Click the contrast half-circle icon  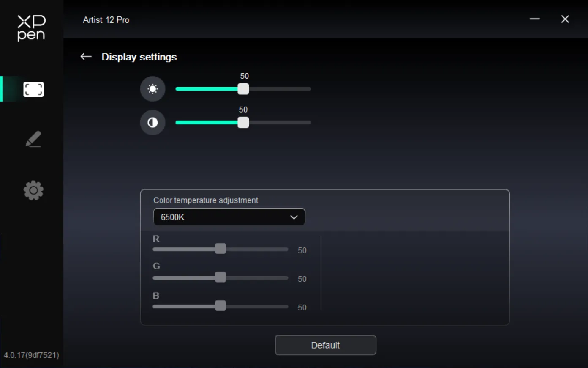[152, 123]
